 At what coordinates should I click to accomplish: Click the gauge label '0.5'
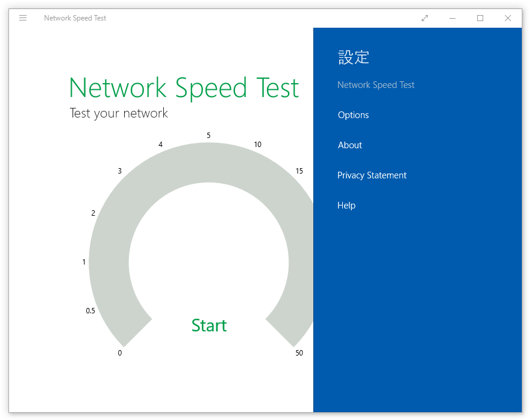[x=90, y=311]
